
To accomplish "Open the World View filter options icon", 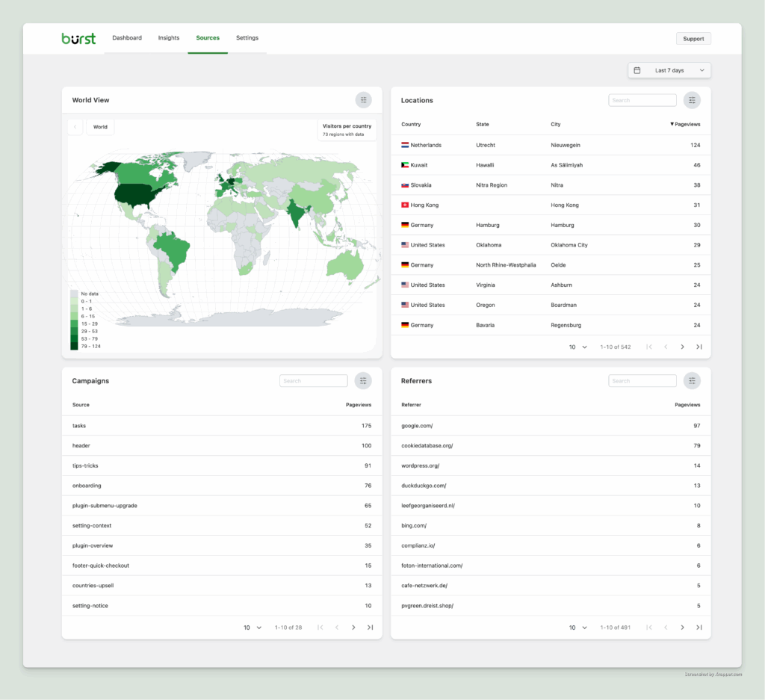I will coord(364,99).
